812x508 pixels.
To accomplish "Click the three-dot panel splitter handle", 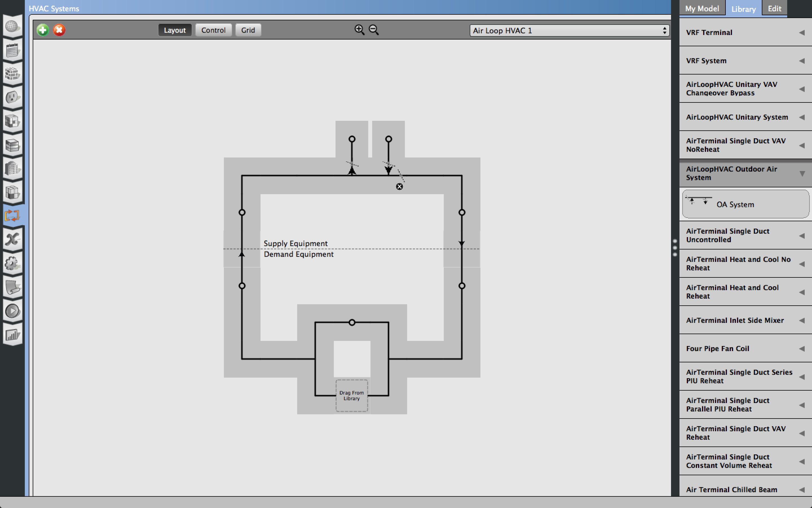I will click(675, 248).
